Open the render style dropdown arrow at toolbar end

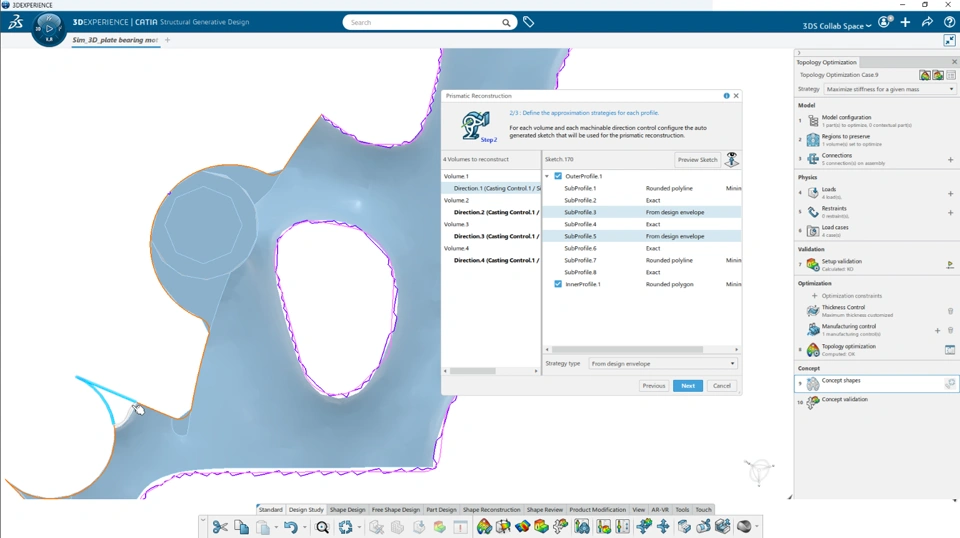(x=757, y=527)
